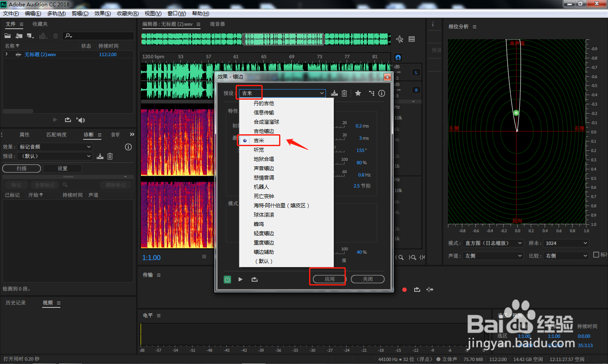
Task: Expand more panel tabs with double chevron
Action: (132, 134)
